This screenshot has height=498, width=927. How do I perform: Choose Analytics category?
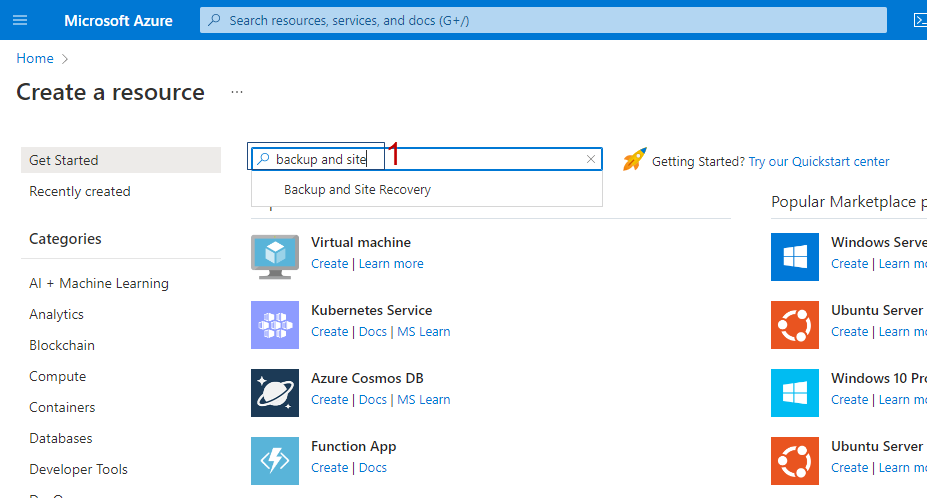point(56,315)
